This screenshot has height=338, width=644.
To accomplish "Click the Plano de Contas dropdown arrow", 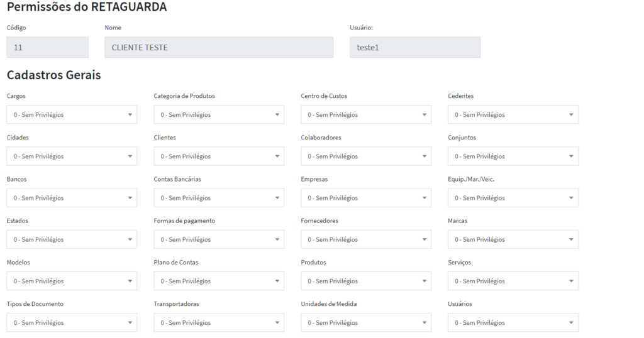I will (277, 281).
